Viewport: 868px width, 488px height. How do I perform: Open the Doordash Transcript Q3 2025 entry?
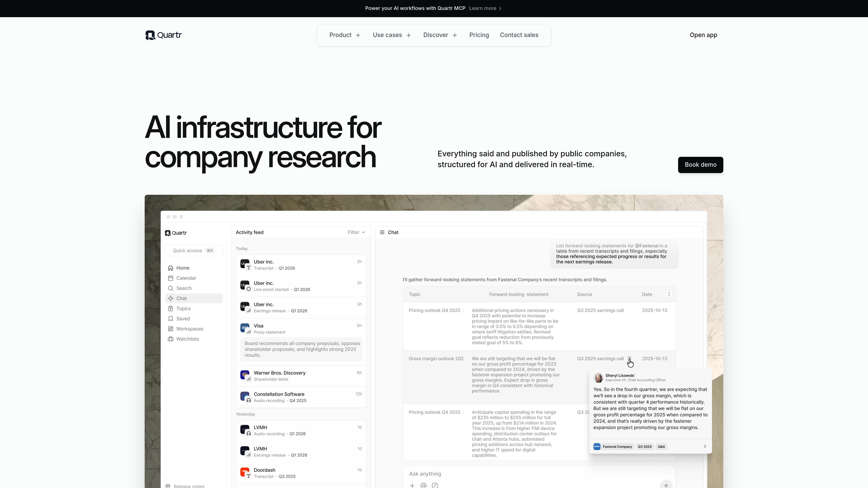[301, 473]
